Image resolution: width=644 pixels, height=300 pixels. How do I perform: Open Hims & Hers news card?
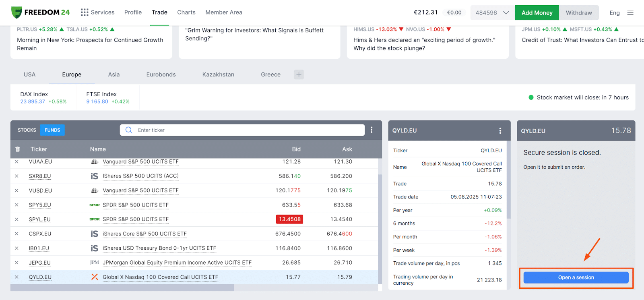428,42
